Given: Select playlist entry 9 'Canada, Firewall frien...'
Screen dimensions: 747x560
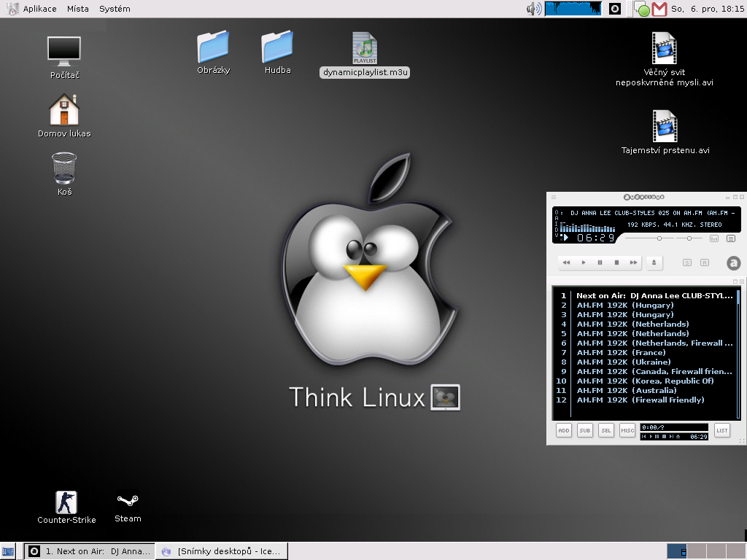Looking at the screenshot, I should [x=644, y=371].
